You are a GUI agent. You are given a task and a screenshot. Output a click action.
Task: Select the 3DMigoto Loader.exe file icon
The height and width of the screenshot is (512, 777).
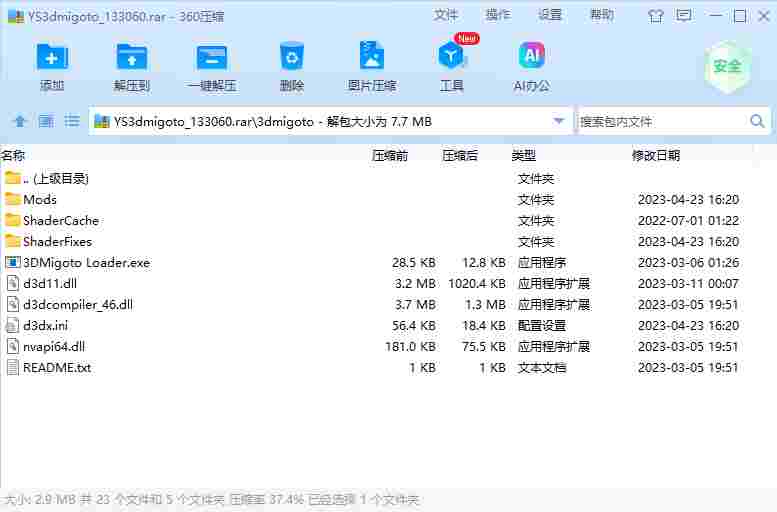click(13, 262)
